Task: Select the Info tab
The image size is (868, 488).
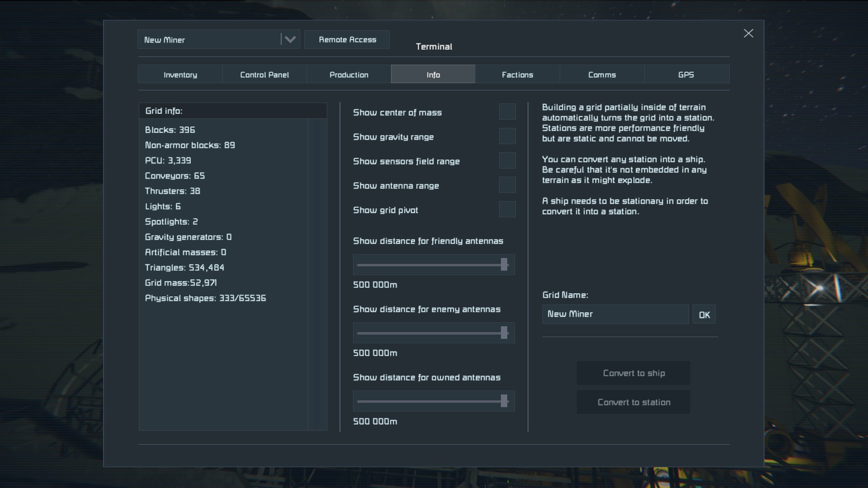Action: pyautogui.click(x=433, y=74)
